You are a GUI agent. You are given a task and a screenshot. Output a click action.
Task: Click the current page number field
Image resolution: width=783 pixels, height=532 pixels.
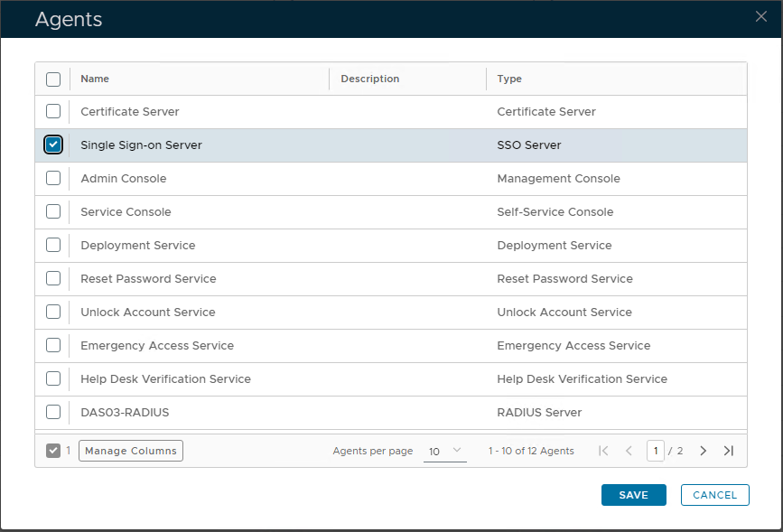click(655, 451)
